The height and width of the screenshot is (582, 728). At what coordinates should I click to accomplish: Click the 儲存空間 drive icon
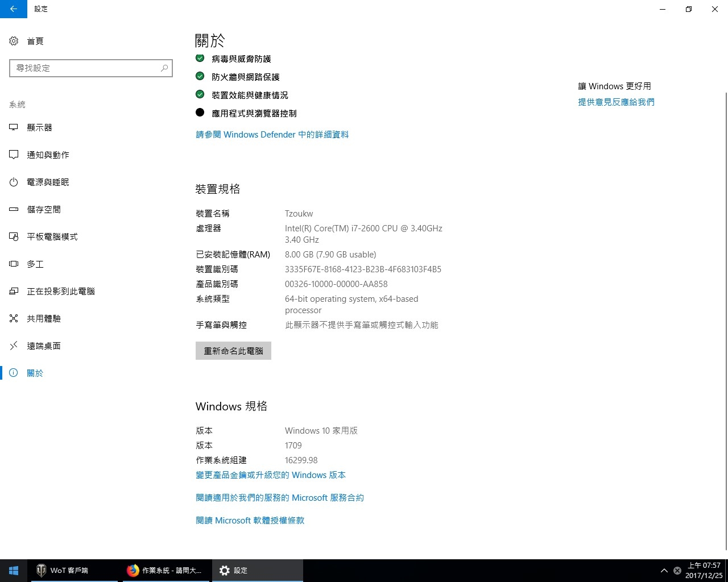(14, 209)
